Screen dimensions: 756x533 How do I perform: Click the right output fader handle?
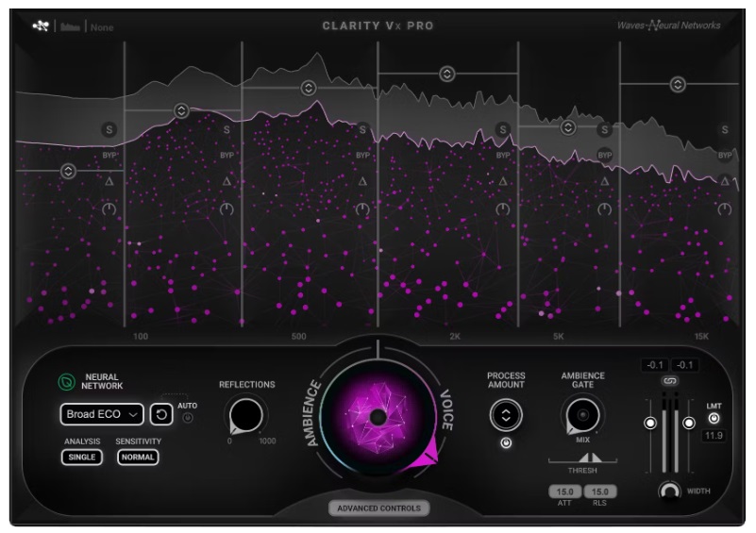coord(689,424)
